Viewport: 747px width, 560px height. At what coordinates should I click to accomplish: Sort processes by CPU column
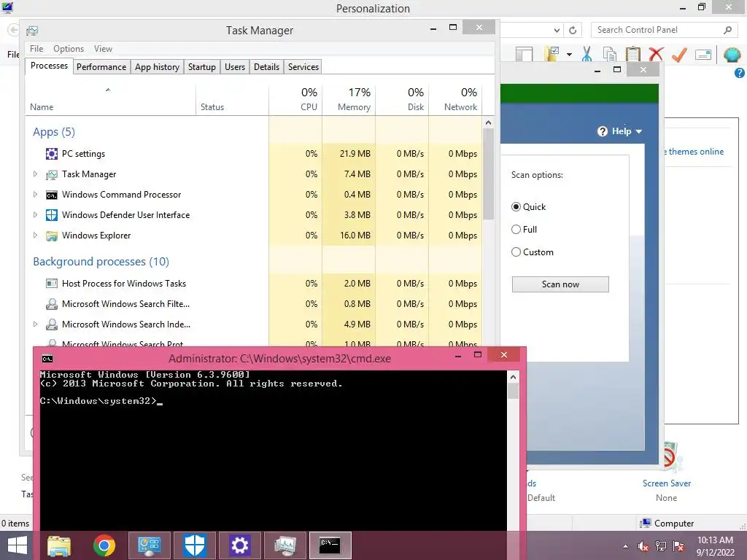coord(295,99)
